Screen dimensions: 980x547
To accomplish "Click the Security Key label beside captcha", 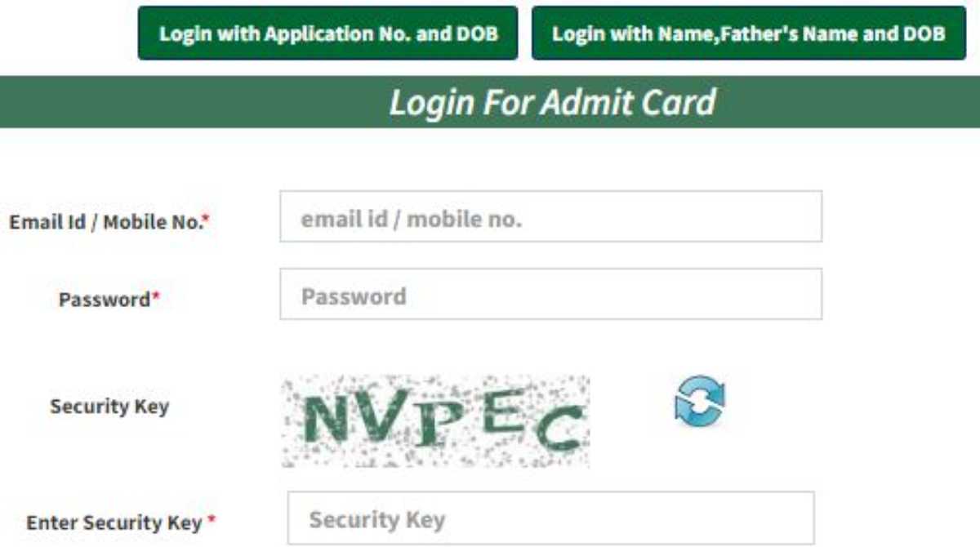I will (109, 406).
